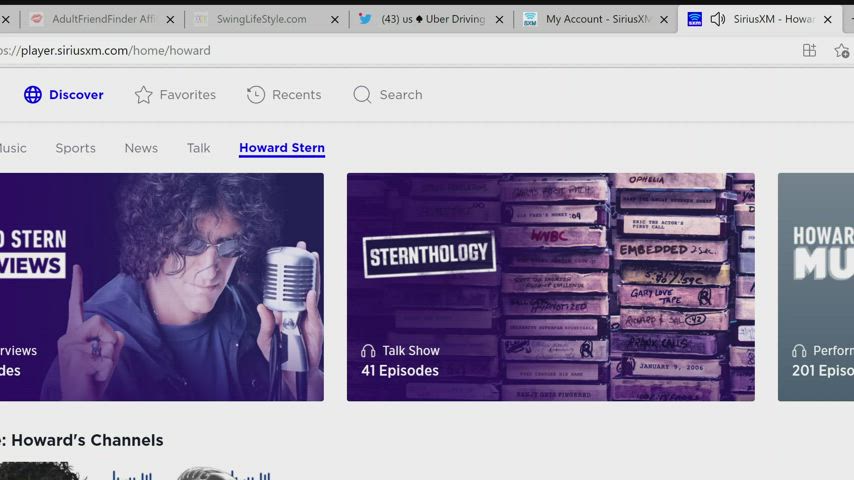Click the 41 Episodes label
854x480 pixels.
coord(400,371)
